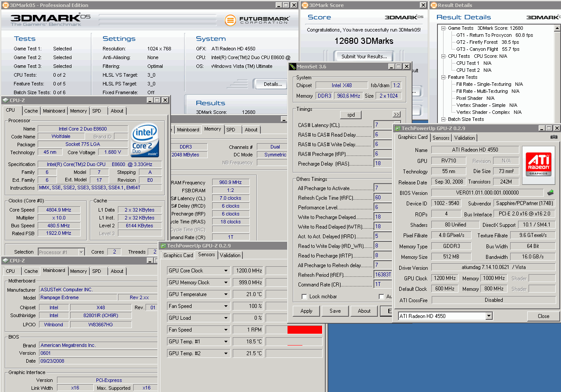The width and height of the screenshot is (561, 392).
Task: Click the title icon of GPU-Z Graphics Card window
Action: (398, 128)
